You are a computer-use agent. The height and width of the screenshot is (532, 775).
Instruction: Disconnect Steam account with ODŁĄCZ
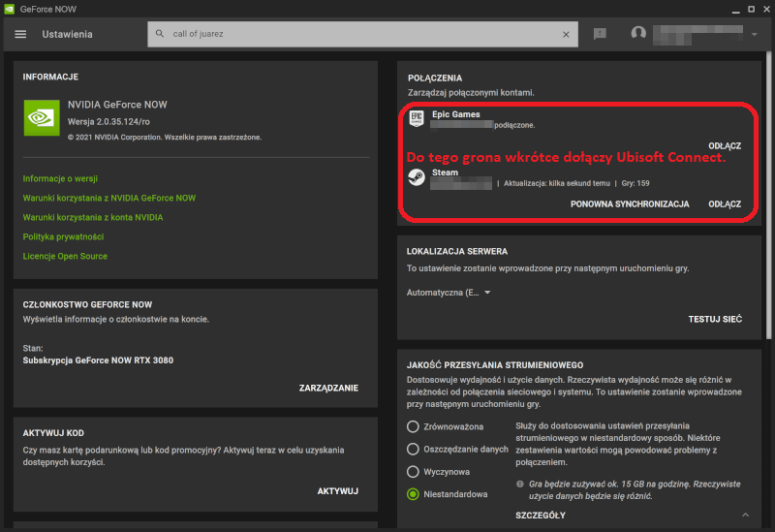[x=725, y=204]
